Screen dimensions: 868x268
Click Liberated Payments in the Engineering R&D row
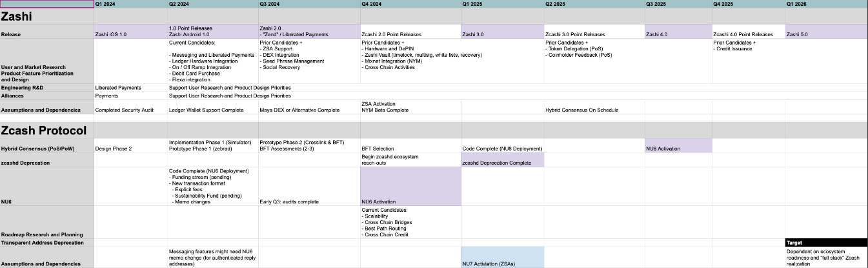tap(130, 87)
